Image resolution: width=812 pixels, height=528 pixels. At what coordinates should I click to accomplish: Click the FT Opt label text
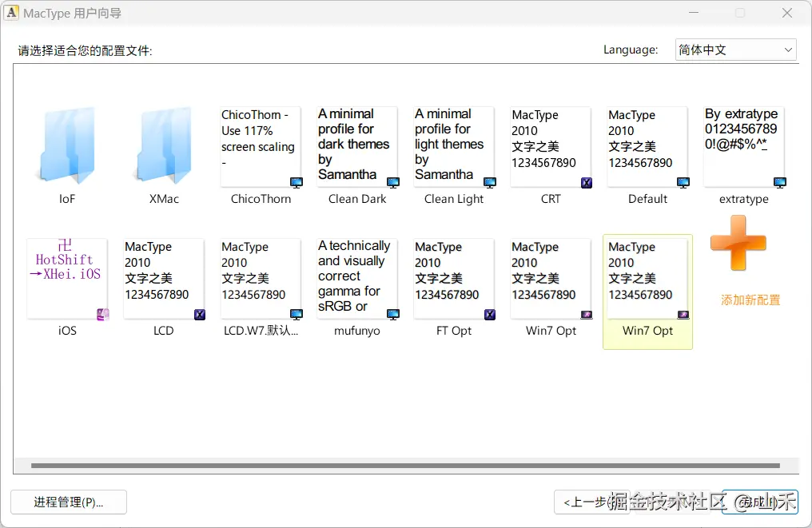coord(454,331)
